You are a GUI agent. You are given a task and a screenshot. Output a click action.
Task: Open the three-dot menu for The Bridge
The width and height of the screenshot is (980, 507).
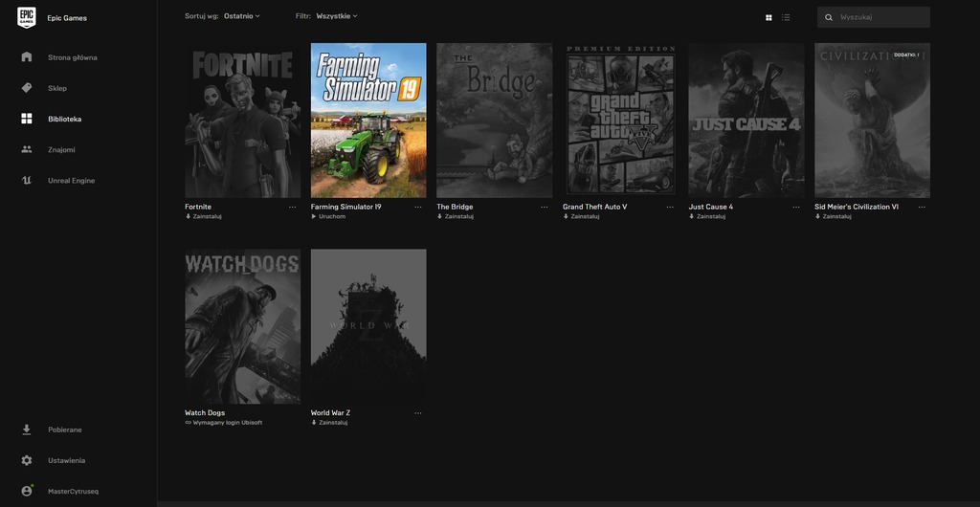point(545,207)
